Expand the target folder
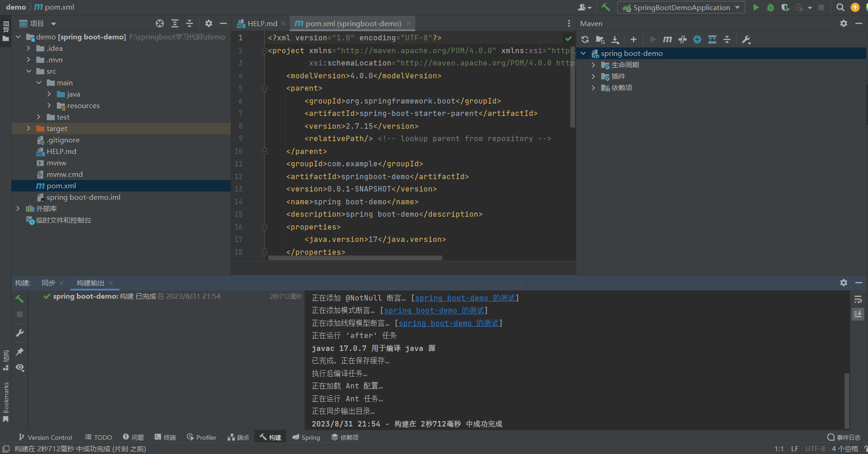The height and width of the screenshot is (454, 868). point(28,128)
